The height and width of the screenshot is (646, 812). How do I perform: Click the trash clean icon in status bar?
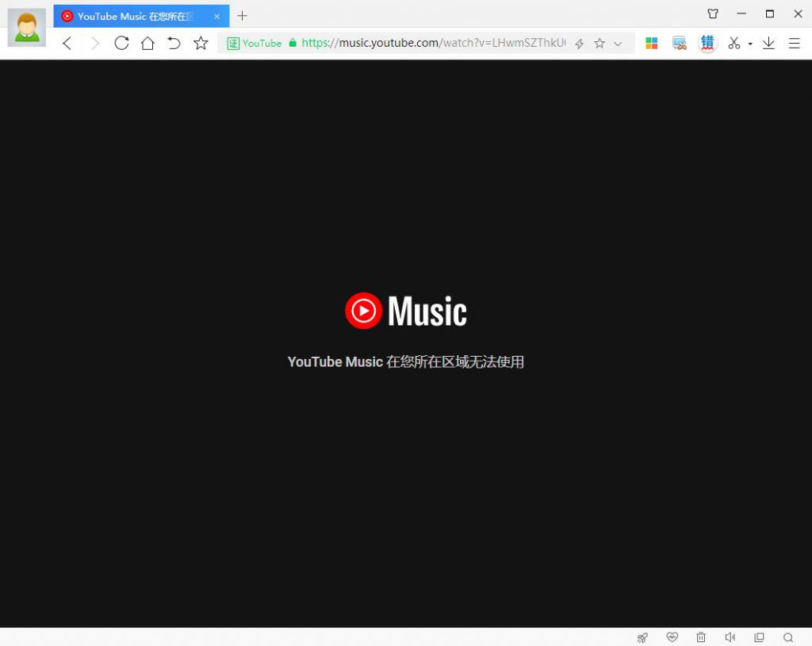click(x=701, y=637)
